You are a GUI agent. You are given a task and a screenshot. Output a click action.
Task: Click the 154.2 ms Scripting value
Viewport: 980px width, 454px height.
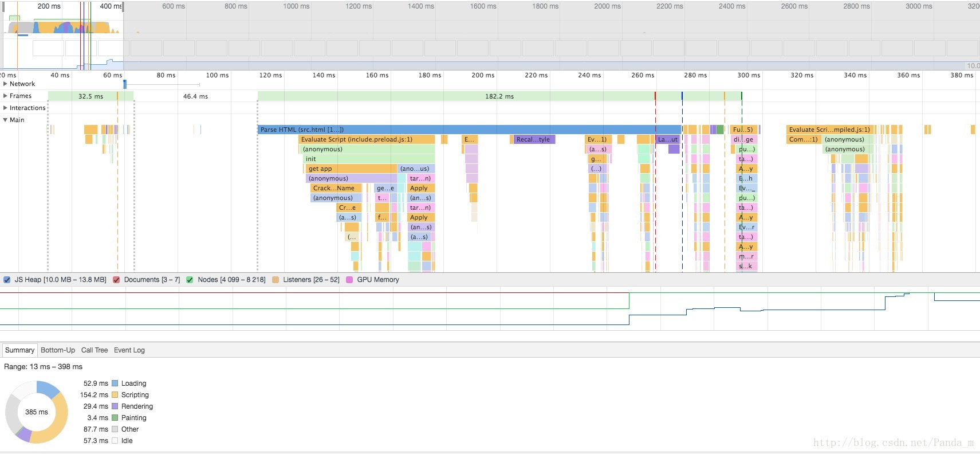(x=94, y=395)
